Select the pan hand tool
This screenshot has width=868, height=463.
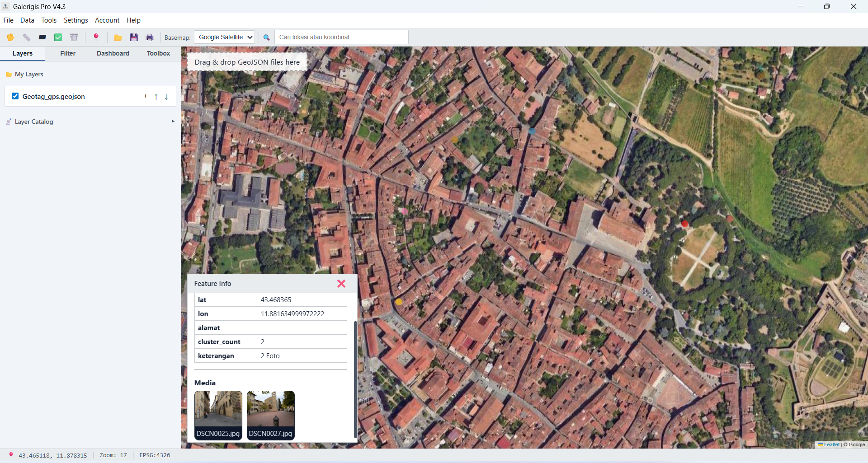[10, 37]
